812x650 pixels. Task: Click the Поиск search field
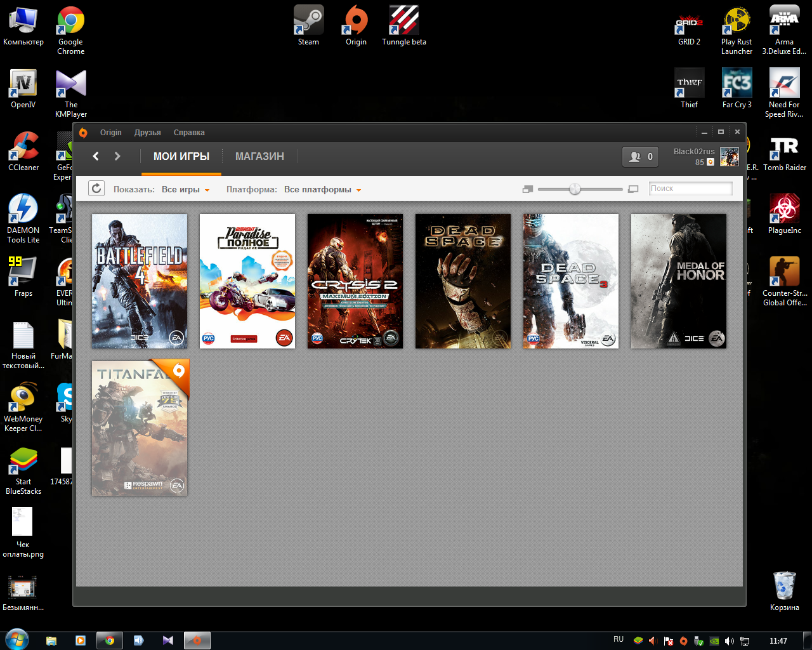[x=690, y=189]
